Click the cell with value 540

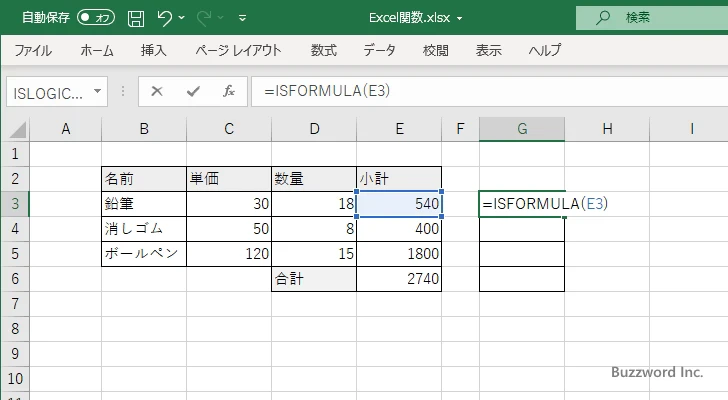point(399,204)
